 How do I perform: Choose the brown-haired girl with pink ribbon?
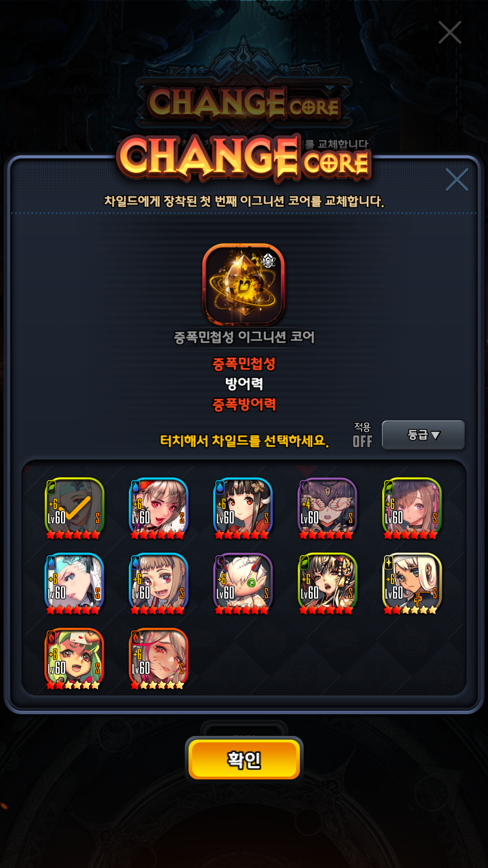pyautogui.click(x=412, y=508)
